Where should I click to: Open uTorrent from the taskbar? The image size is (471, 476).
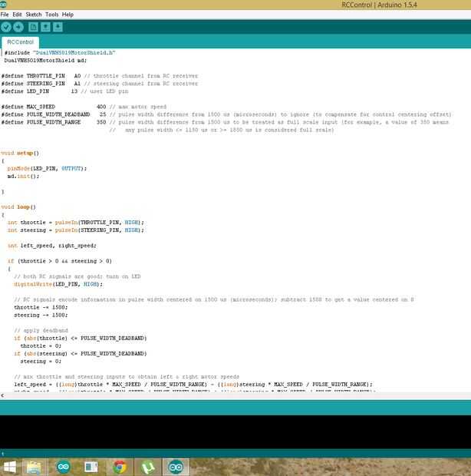[x=148, y=468]
